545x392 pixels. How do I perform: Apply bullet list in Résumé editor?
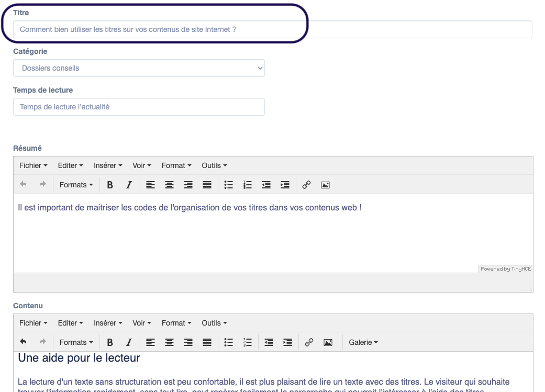point(228,185)
